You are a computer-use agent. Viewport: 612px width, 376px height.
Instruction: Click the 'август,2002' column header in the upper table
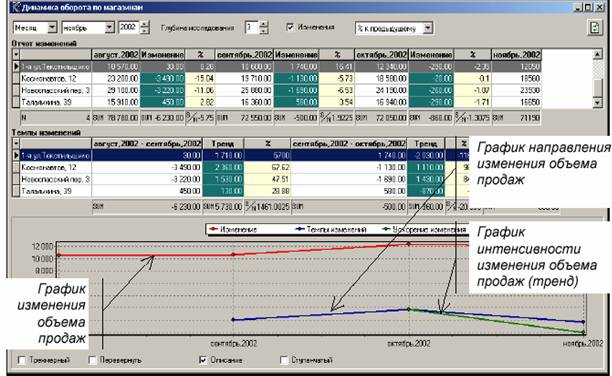[116, 54]
